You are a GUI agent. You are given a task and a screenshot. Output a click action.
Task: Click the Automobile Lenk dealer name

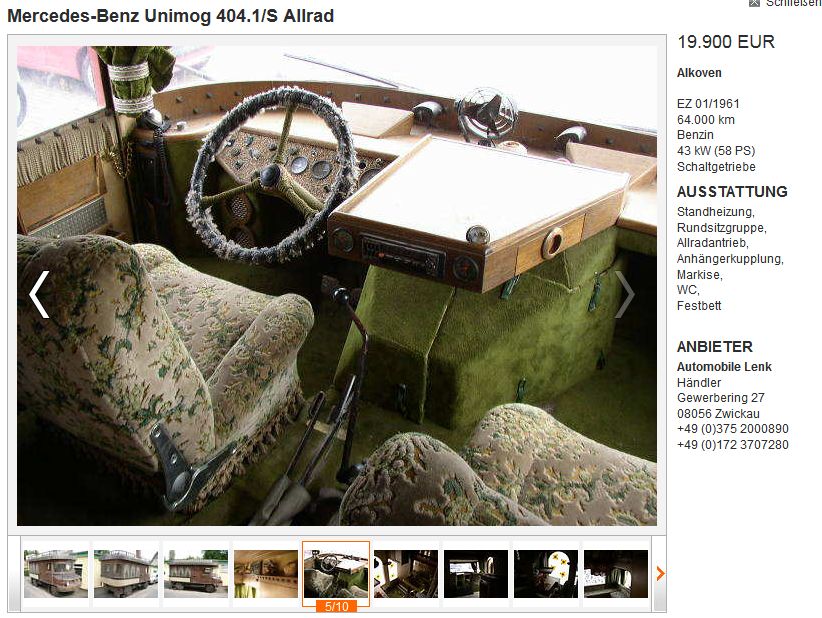(724, 367)
